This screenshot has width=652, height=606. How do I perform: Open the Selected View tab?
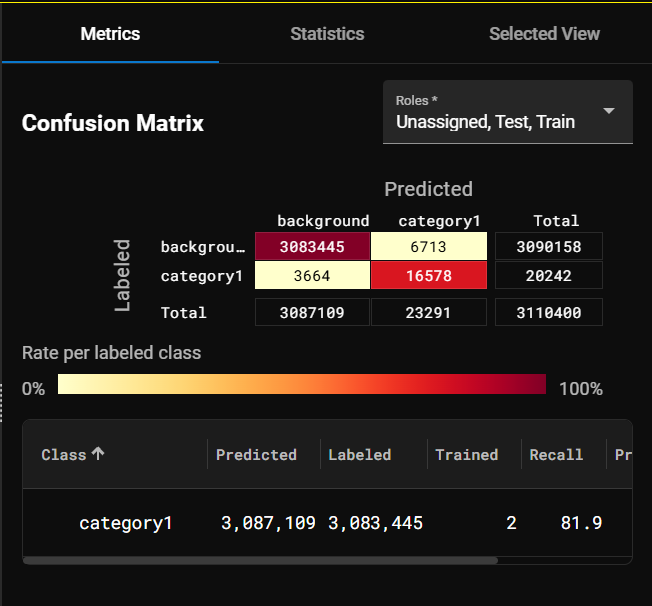point(544,34)
